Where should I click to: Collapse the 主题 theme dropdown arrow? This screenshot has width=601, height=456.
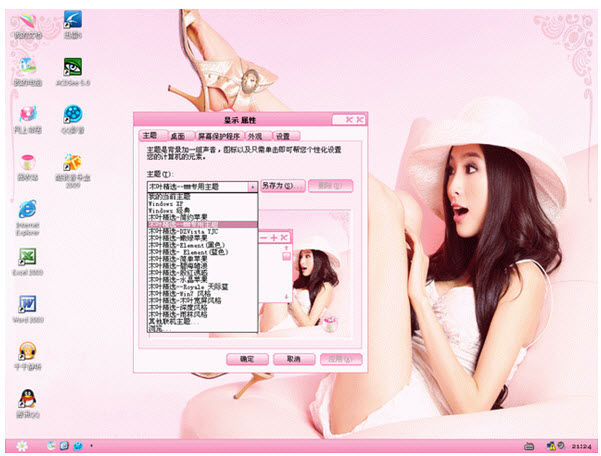click(253, 186)
